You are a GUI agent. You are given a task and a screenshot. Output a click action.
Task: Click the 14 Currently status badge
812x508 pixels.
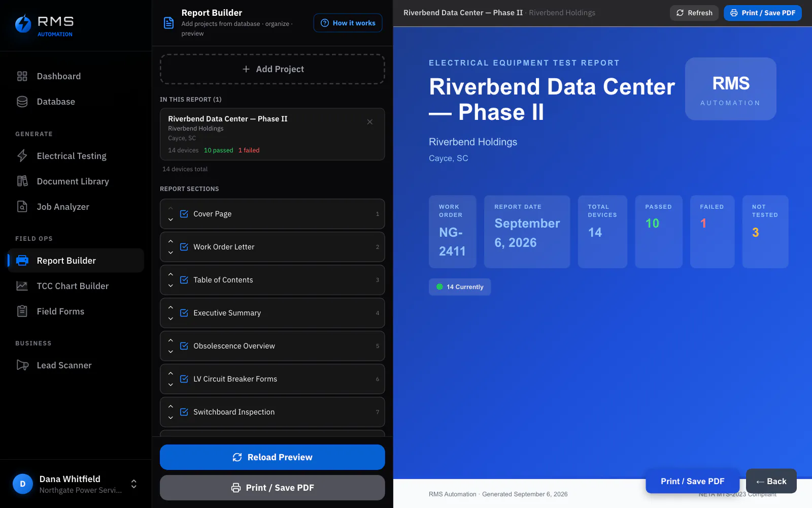(460, 287)
